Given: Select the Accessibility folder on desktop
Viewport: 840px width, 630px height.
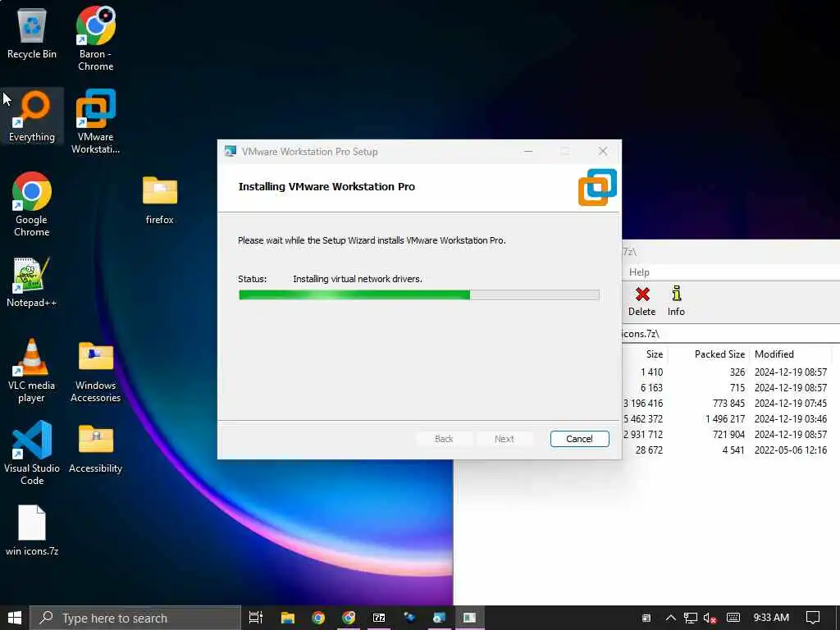Looking at the screenshot, I should (x=95, y=449).
